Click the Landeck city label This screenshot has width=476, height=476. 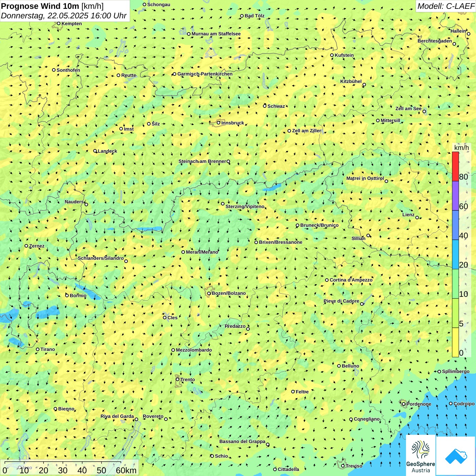[107, 151]
